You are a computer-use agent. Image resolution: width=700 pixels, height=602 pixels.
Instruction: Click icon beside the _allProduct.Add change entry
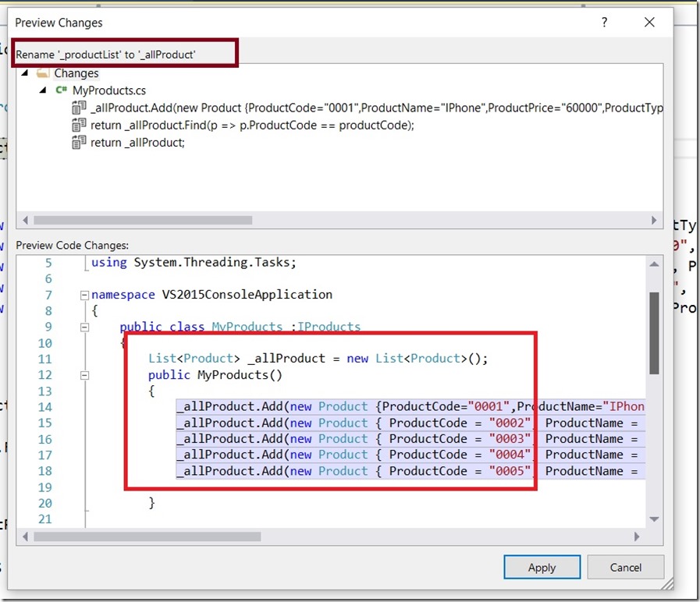(78, 108)
